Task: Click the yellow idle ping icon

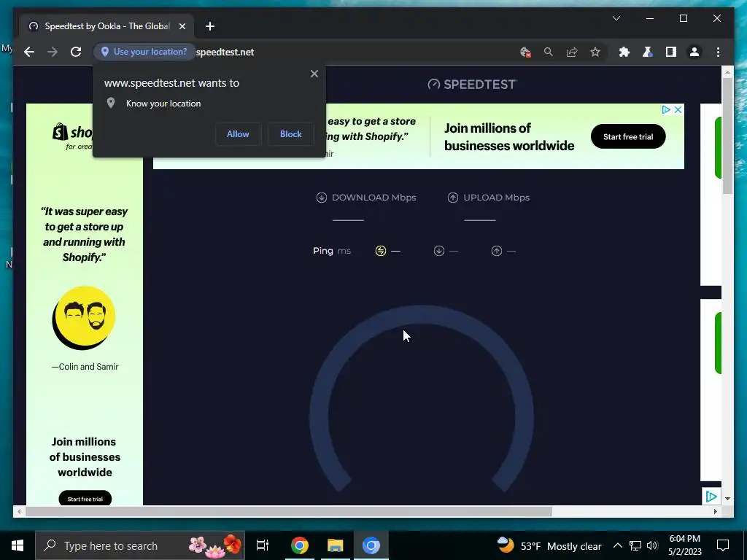Action: tap(381, 251)
